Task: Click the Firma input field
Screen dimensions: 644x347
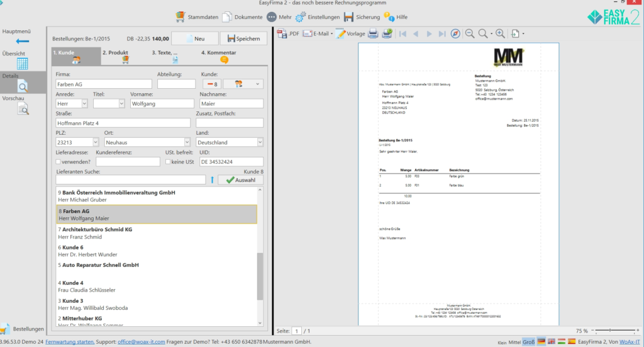Action: (104, 84)
